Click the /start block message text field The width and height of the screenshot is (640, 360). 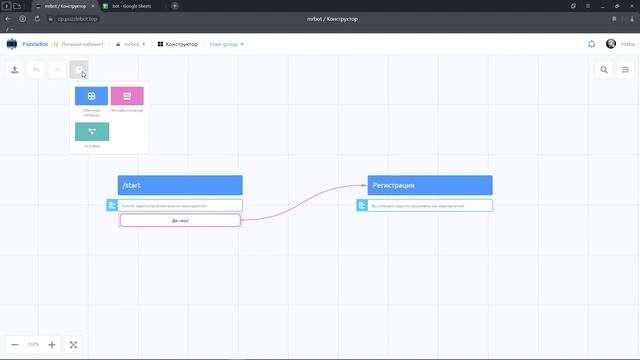(x=180, y=205)
